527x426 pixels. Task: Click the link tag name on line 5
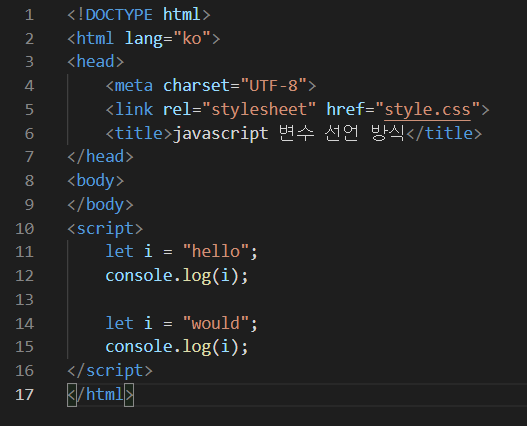click(x=134, y=110)
